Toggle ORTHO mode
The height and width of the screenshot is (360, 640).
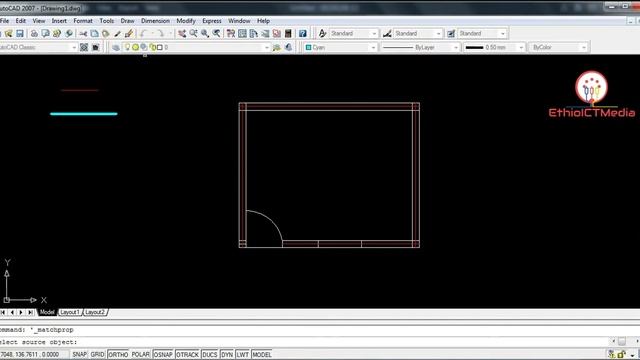click(118, 354)
